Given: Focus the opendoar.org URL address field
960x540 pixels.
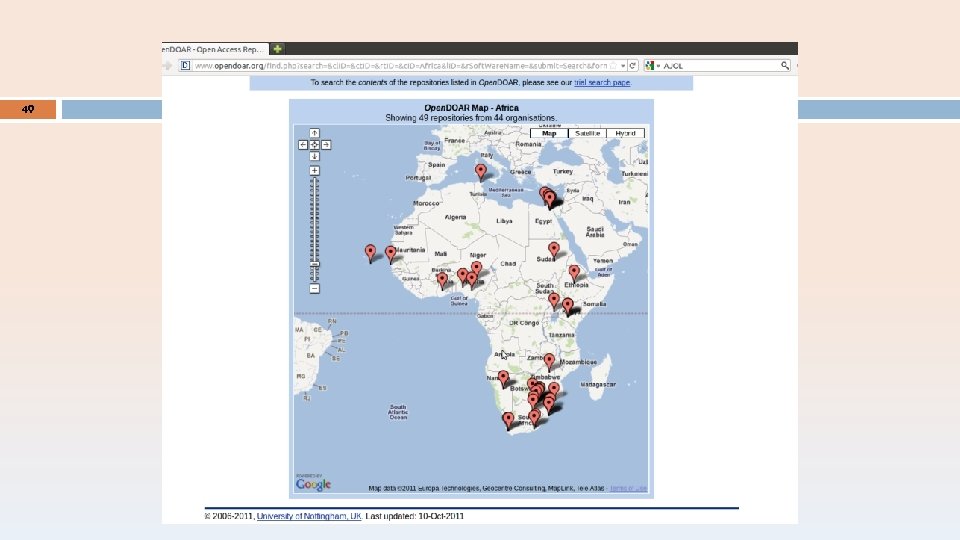Looking at the screenshot, I should click(x=400, y=66).
